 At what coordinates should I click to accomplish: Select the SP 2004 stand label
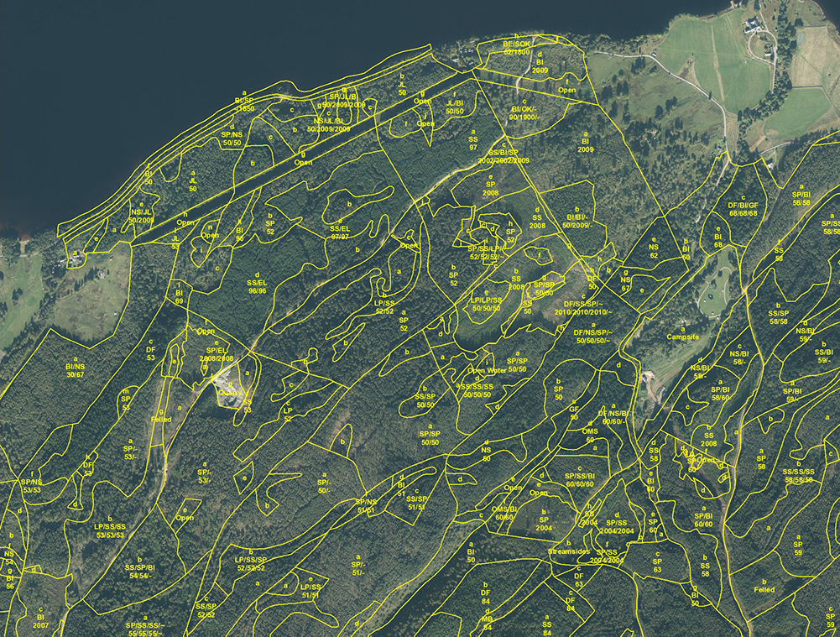pos(544,524)
